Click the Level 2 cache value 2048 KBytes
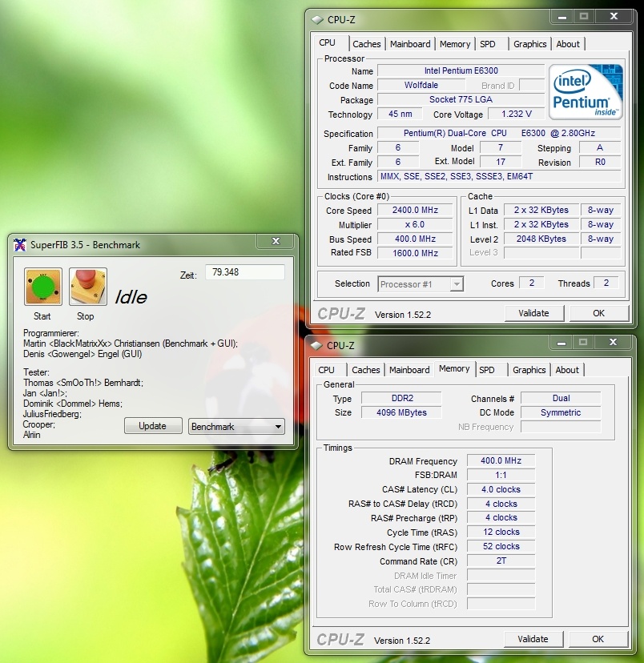 541,239
